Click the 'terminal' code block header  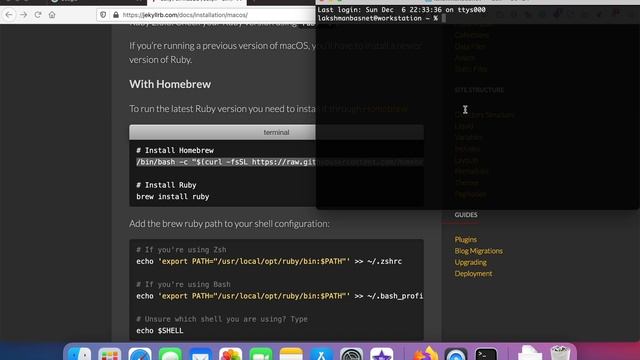tap(276, 132)
